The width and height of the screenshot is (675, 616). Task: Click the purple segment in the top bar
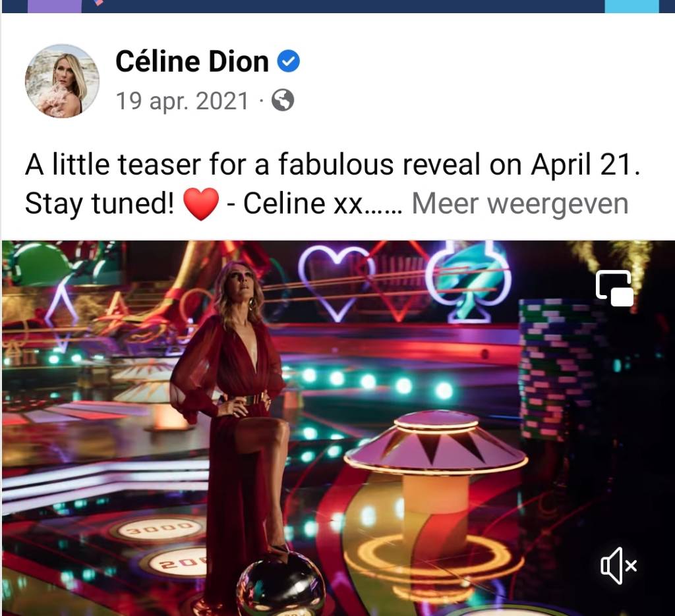tap(54, 6)
